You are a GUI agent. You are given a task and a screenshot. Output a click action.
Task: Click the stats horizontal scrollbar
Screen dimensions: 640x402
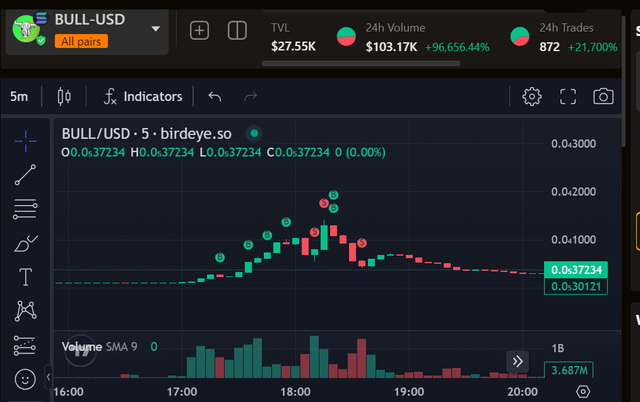361,63
